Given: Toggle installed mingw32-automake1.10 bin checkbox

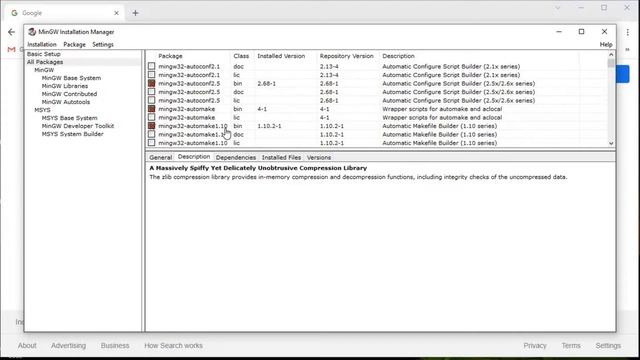Looking at the screenshot, I should coord(151,126).
